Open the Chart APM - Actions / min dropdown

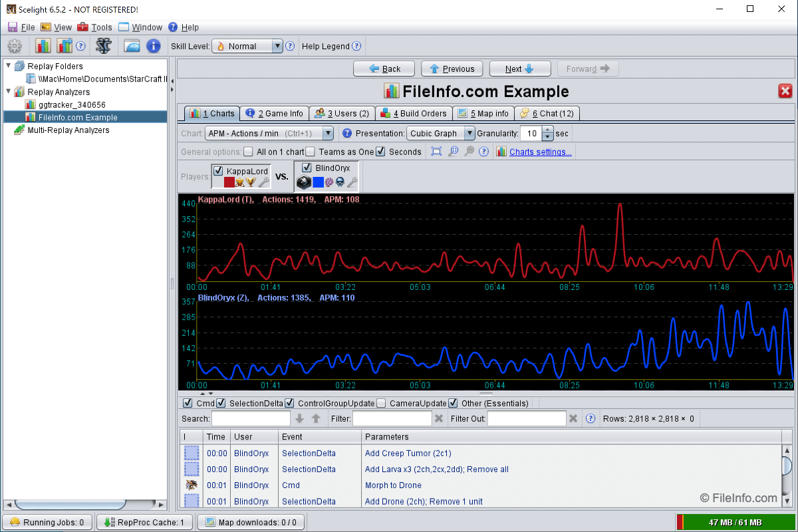click(269, 133)
